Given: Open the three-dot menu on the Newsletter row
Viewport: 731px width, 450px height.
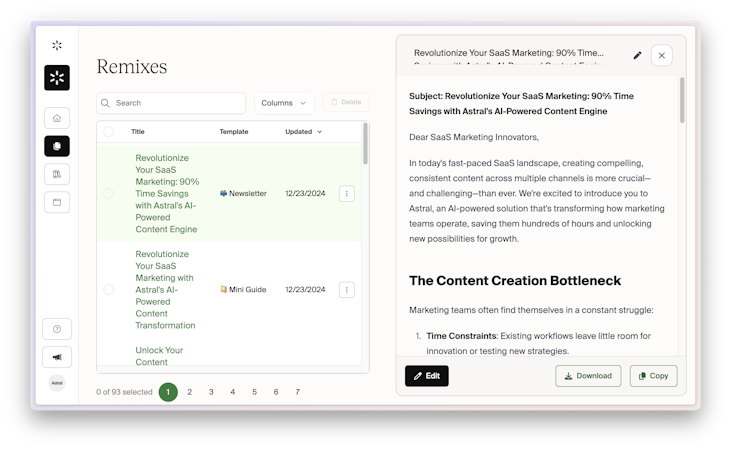Looking at the screenshot, I should click(x=346, y=194).
